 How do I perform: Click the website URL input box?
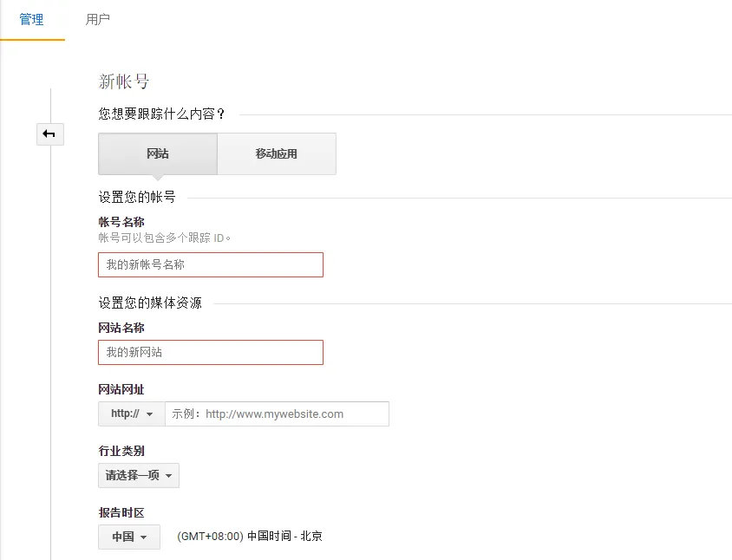pyautogui.click(x=277, y=413)
